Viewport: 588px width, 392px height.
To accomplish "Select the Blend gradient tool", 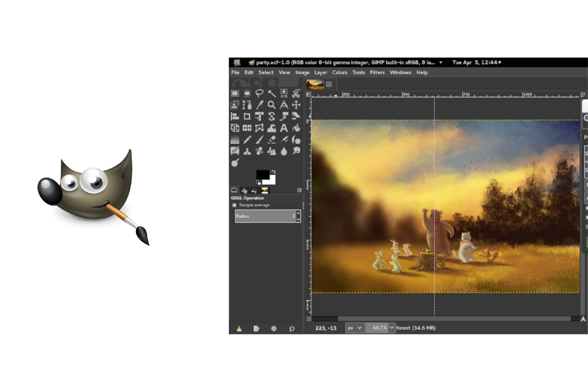I will click(x=235, y=140).
